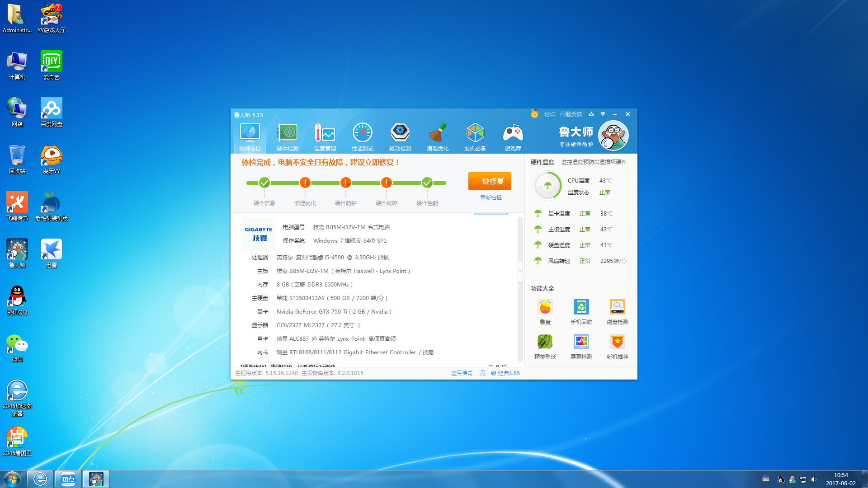Image resolution: width=868 pixels, height=488 pixels.
Task: Open the skin changer icon in title bar
Action: (591, 114)
